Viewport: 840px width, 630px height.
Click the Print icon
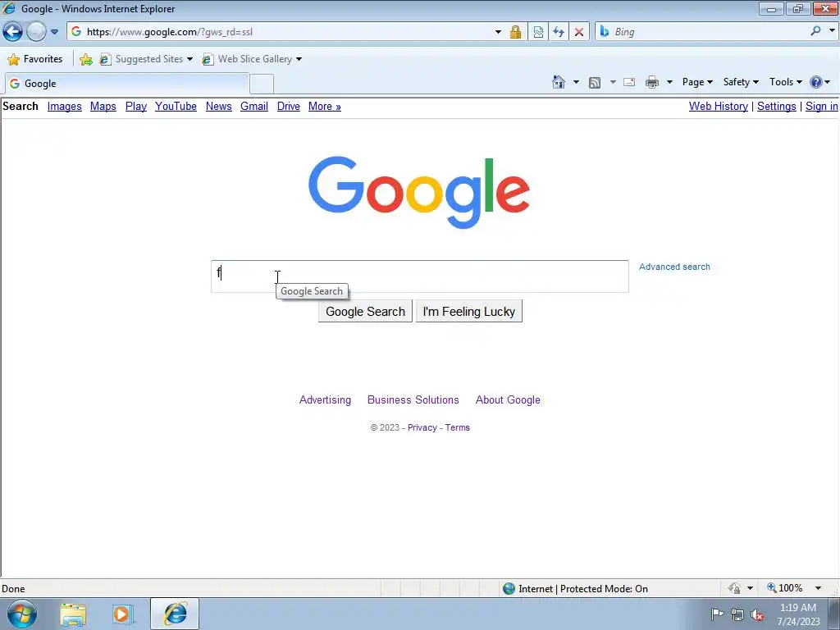652,82
